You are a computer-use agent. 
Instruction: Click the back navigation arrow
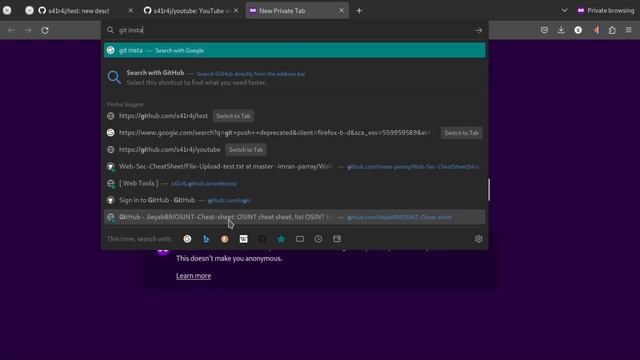[x=11, y=30]
